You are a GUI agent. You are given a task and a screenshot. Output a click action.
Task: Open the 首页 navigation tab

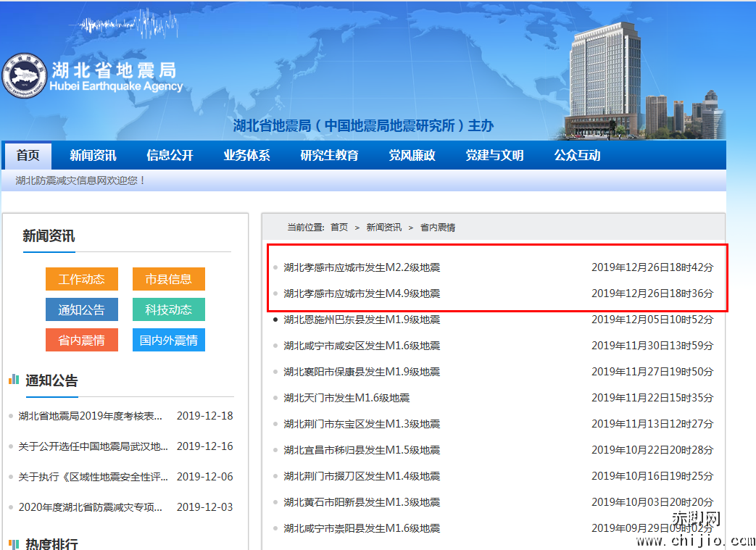(28, 155)
